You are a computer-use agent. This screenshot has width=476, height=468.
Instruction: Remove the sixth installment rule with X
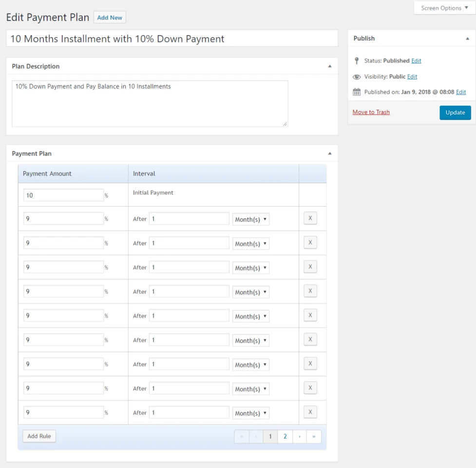[310, 339]
